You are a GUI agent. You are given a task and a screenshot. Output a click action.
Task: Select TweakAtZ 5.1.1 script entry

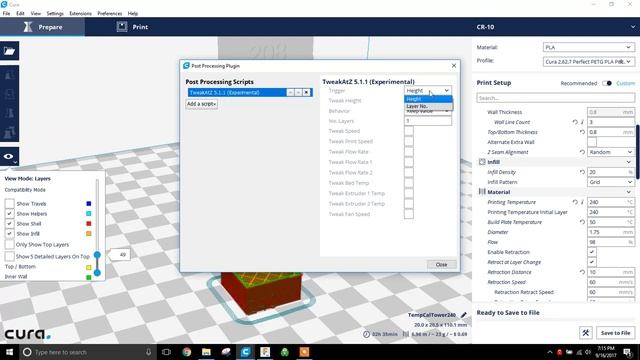pyautogui.click(x=237, y=93)
